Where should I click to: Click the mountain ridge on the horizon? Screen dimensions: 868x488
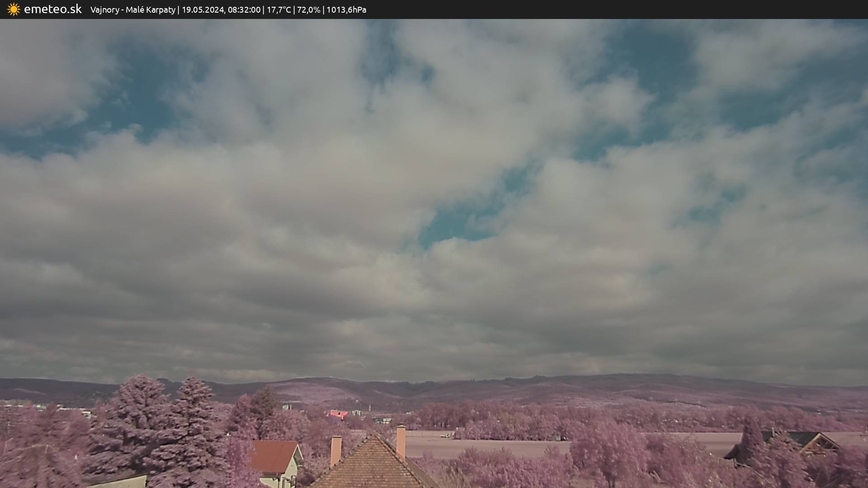[x=452, y=384]
